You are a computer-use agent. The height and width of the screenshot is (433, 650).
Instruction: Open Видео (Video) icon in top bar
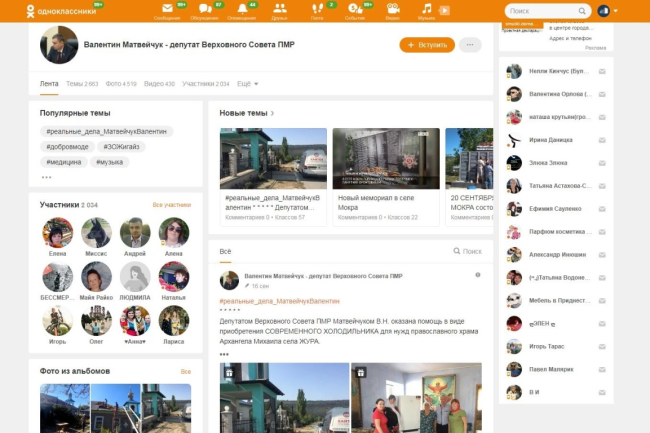click(392, 10)
